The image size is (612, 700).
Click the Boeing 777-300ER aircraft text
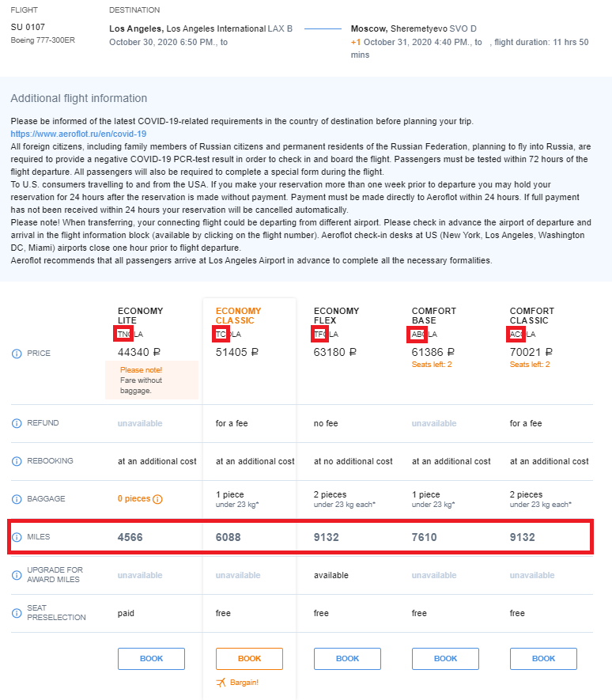tap(43, 40)
